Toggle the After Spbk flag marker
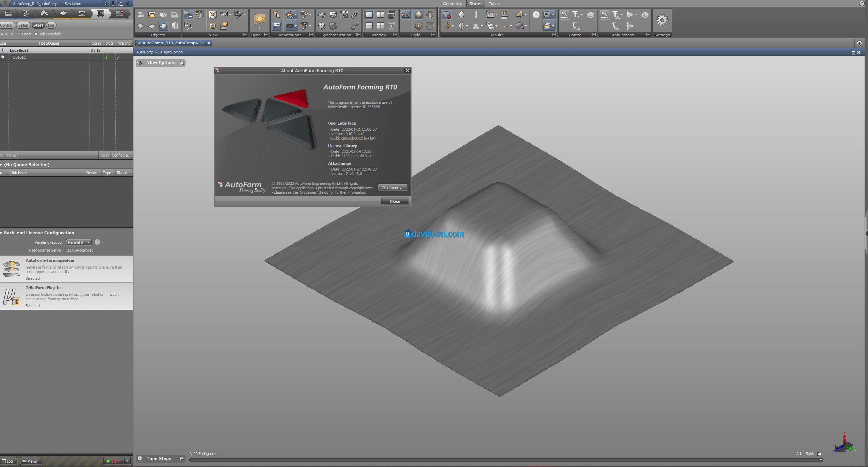The width and height of the screenshot is (868, 467). tap(819, 454)
